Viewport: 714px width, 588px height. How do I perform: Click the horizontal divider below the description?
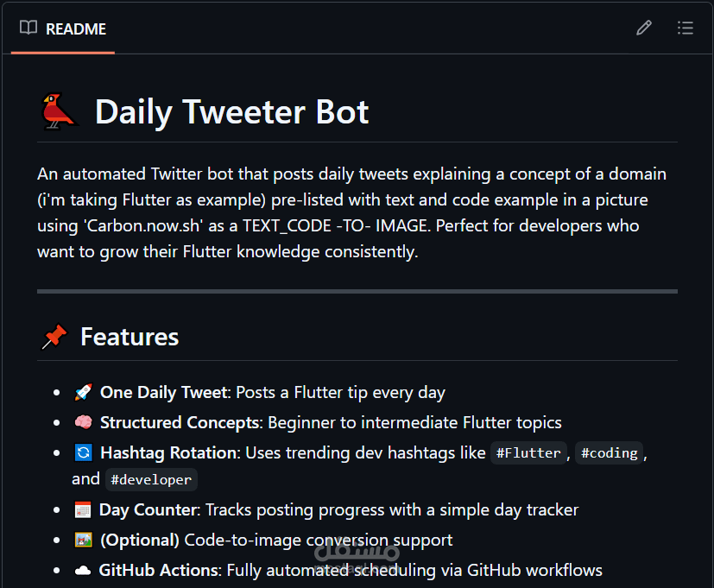tap(357, 291)
